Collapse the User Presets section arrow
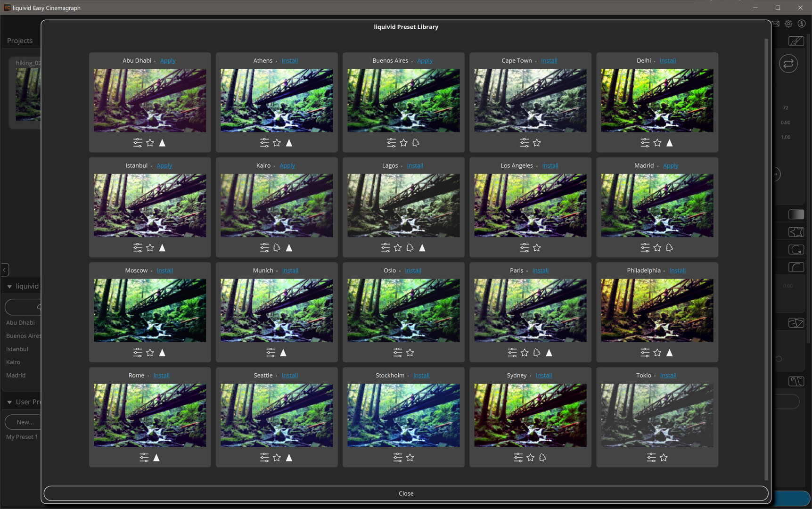 [x=9, y=402]
